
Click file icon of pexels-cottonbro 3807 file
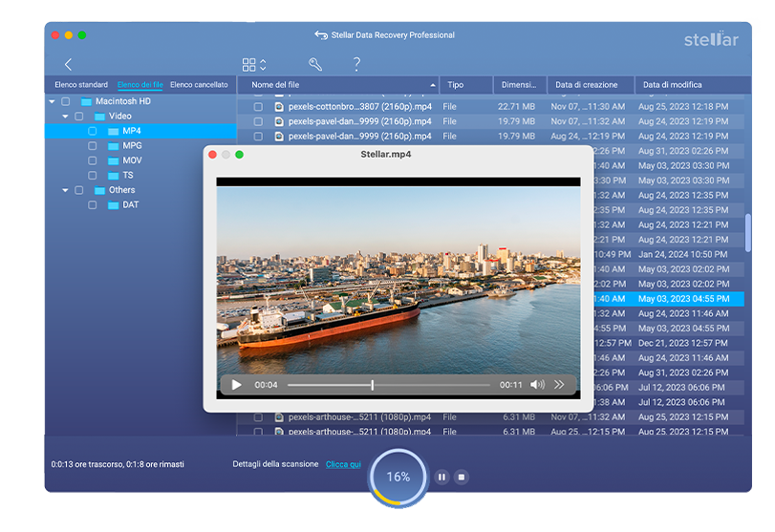click(279, 107)
